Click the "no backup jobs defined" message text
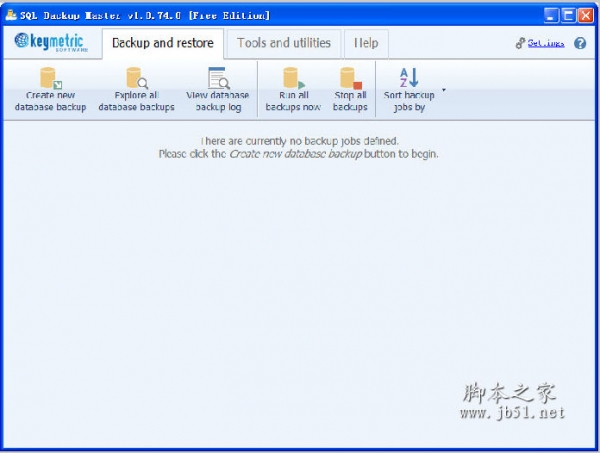The height and width of the screenshot is (453, 600). [299, 141]
